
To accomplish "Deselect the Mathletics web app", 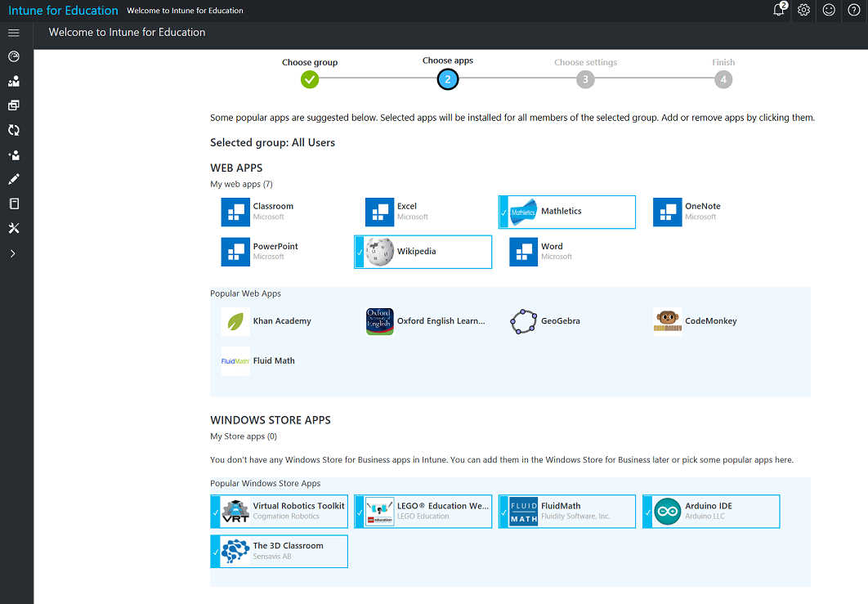I will (x=567, y=212).
